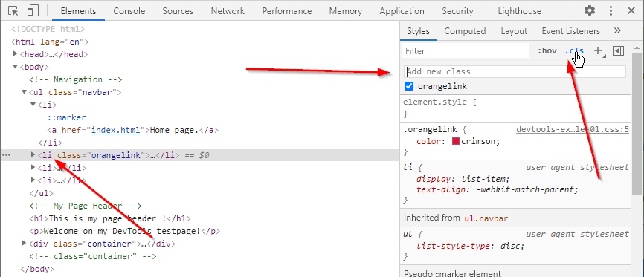Select the closing body tag

[x=37, y=270]
